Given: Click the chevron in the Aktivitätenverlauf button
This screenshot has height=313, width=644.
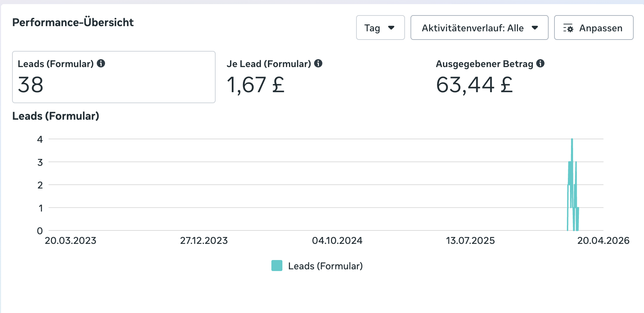Looking at the screenshot, I should click(535, 28).
